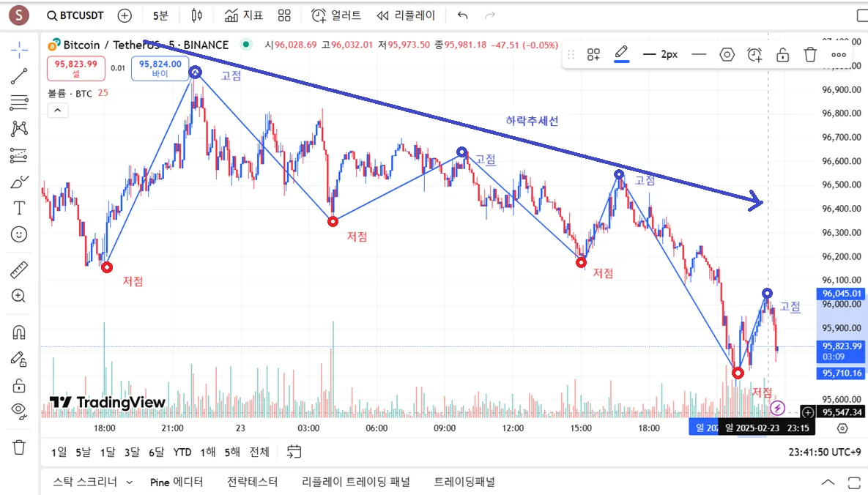Open the 전략테스터 tab

click(253, 482)
